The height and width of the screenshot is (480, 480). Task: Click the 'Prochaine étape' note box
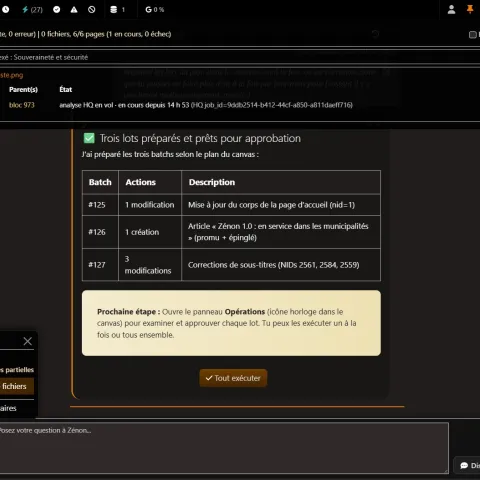231,323
